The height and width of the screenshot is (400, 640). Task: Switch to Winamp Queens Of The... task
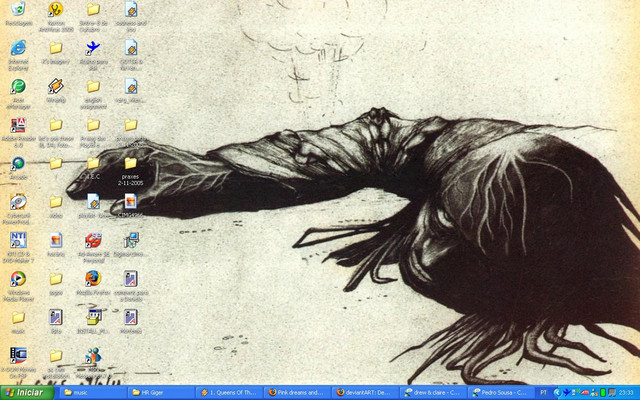pos(230,393)
